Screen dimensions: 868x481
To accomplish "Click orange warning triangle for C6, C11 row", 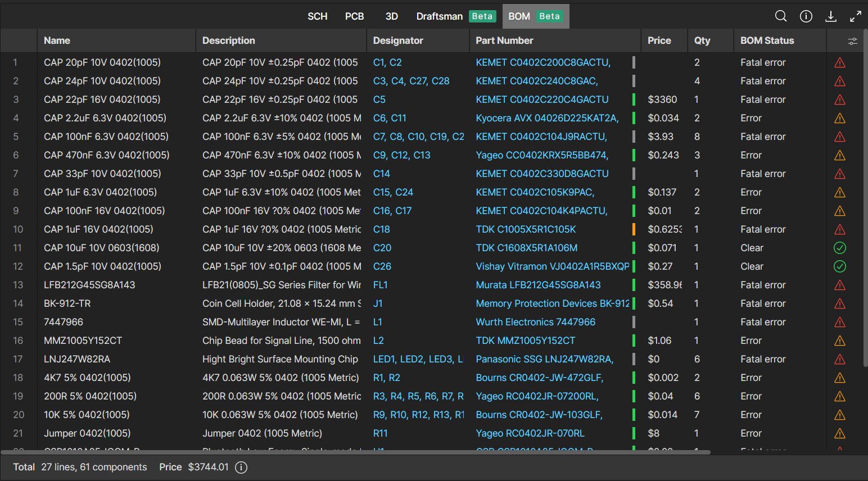I will 839,118.
